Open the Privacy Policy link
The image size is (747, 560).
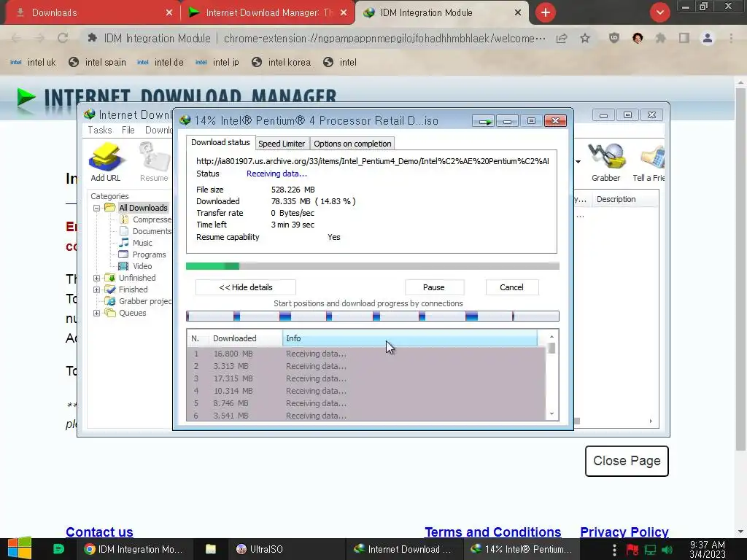tap(624, 532)
